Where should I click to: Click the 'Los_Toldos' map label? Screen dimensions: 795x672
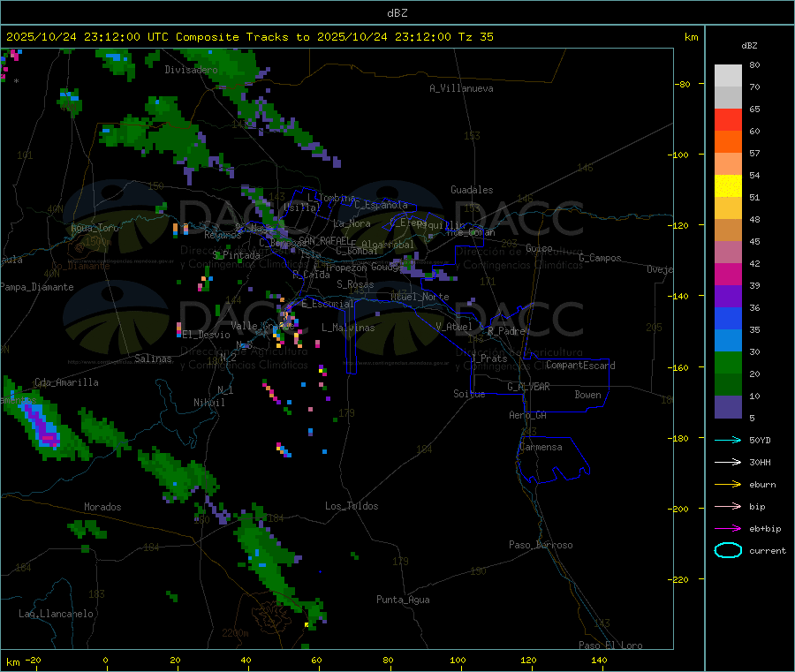352,506
